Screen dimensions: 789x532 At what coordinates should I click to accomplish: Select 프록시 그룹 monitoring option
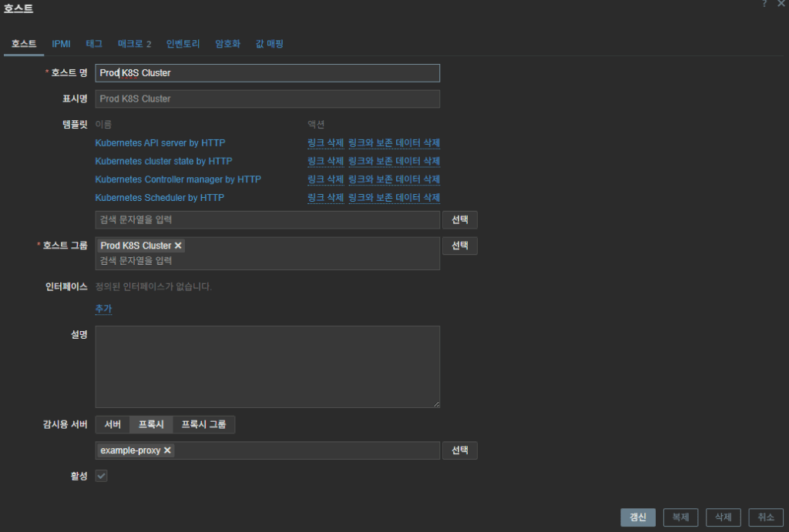pos(203,424)
